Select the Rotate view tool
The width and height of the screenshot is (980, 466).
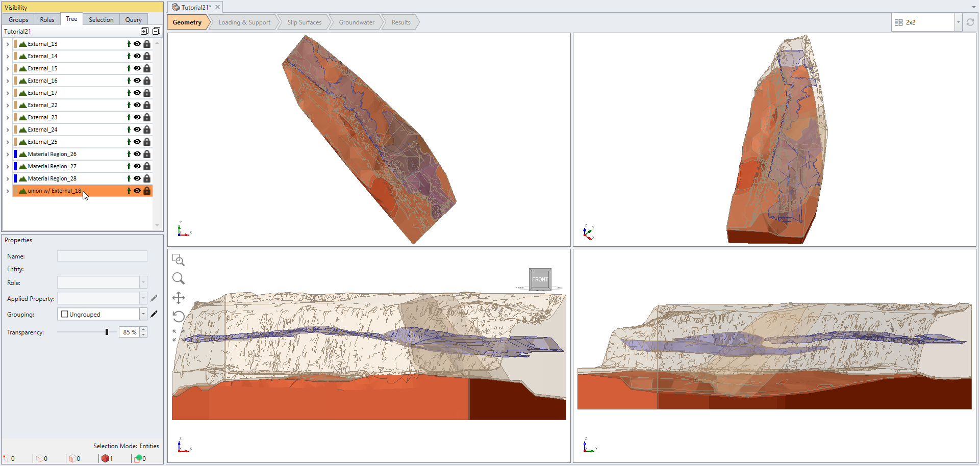point(178,317)
